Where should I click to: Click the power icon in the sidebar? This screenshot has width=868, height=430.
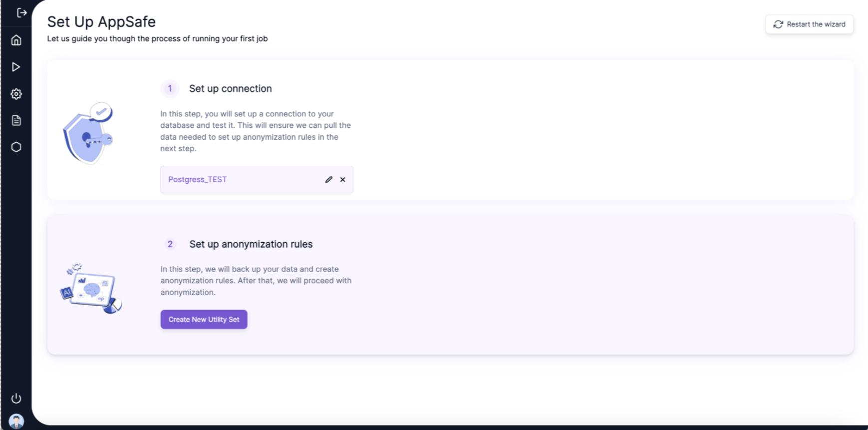click(x=16, y=398)
